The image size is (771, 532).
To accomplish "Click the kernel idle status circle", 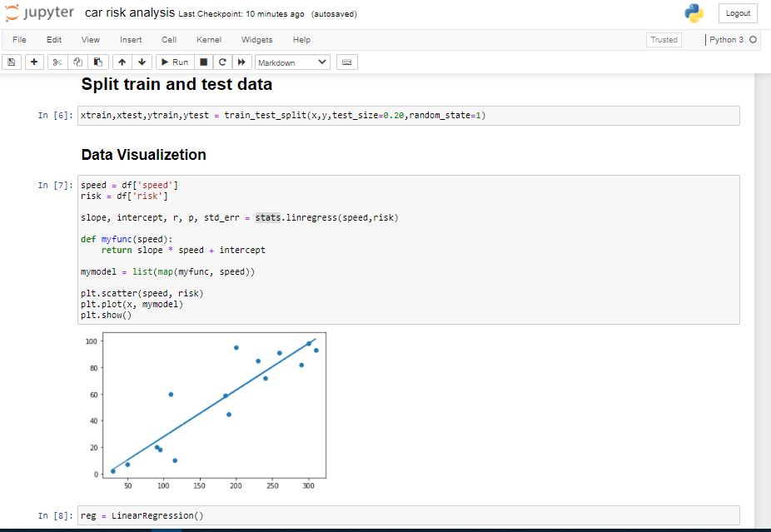I will pyautogui.click(x=753, y=40).
